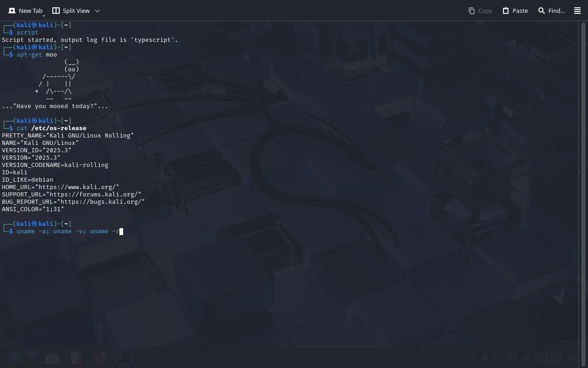Open the Find... search tool
This screenshot has width=588, height=368.
(x=552, y=11)
